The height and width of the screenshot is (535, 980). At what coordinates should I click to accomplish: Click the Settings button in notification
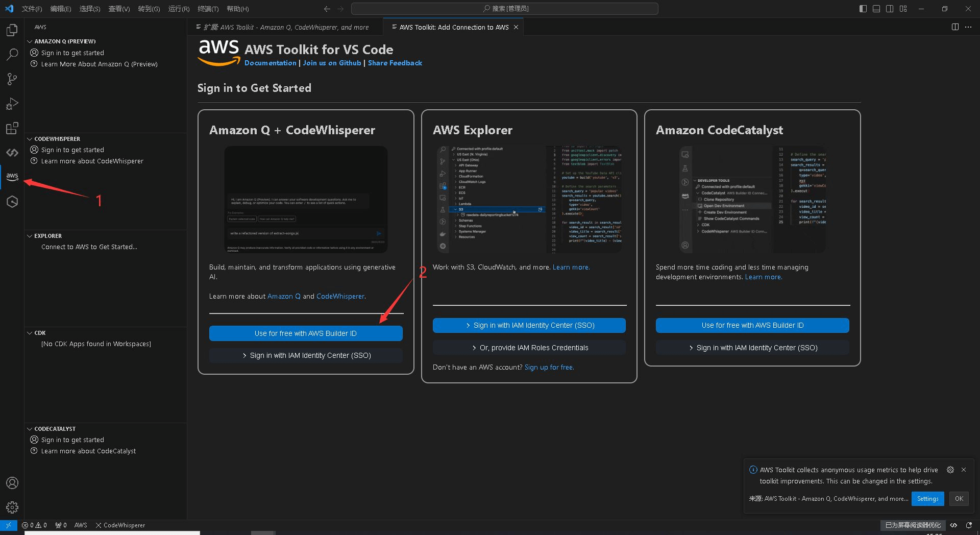[x=927, y=499]
